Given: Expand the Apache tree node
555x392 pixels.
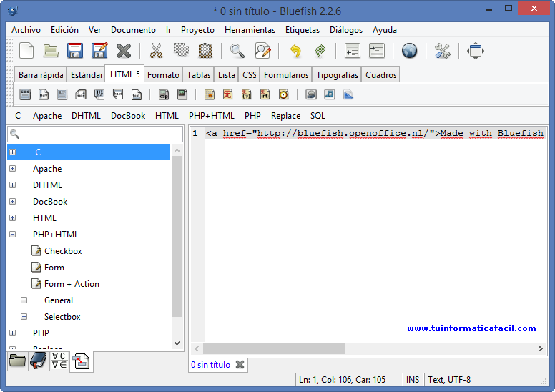Looking at the screenshot, I should pyautogui.click(x=13, y=169).
